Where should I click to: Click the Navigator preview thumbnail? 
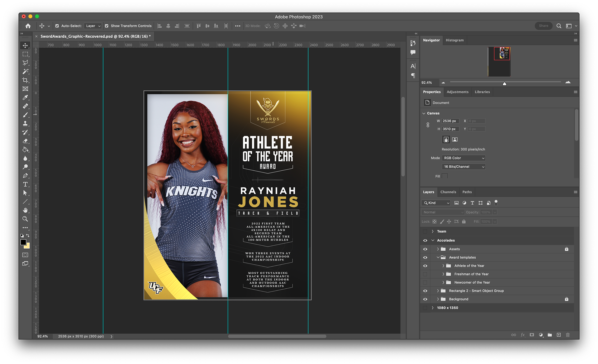coord(499,62)
